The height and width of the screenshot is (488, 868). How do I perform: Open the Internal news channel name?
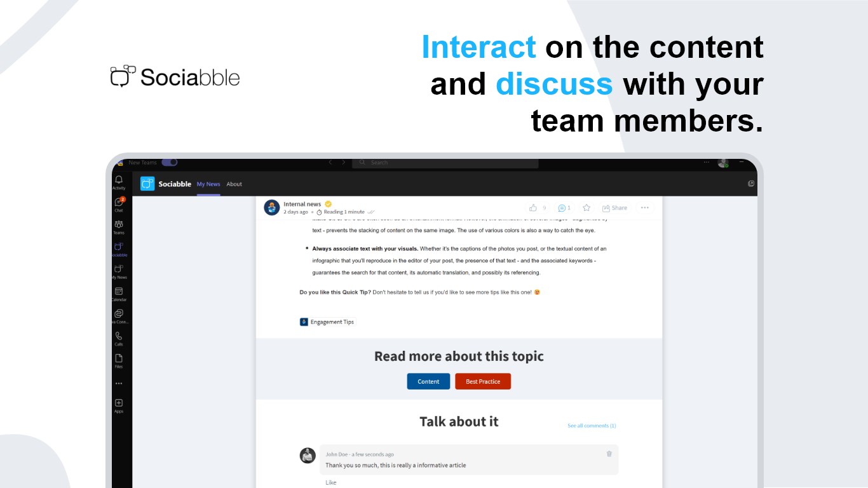click(x=302, y=204)
